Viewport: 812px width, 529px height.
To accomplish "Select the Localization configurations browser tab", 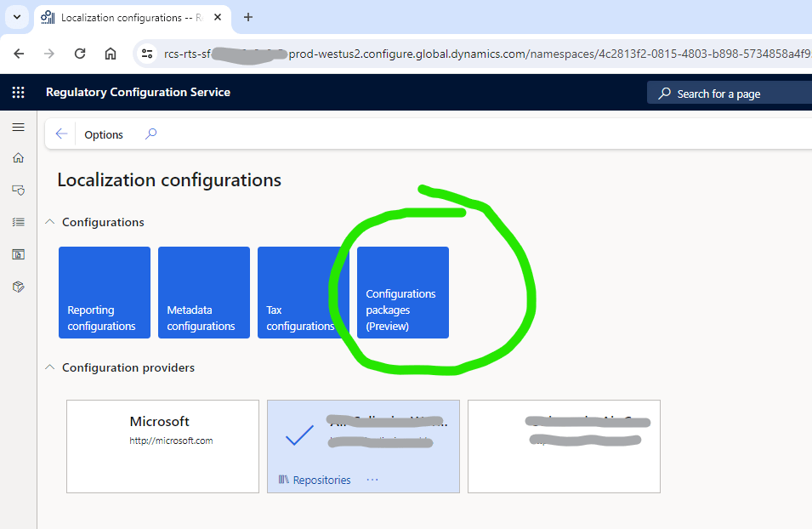I will click(128, 17).
